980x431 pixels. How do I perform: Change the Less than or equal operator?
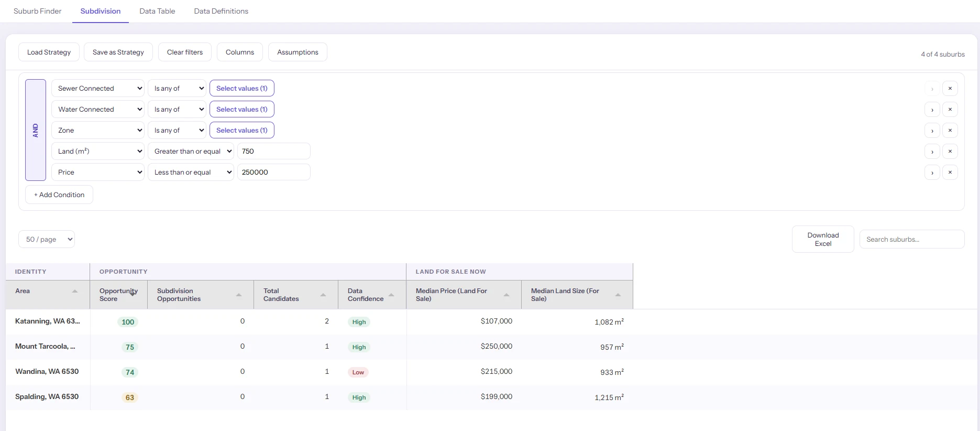pyautogui.click(x=191, y=172)
